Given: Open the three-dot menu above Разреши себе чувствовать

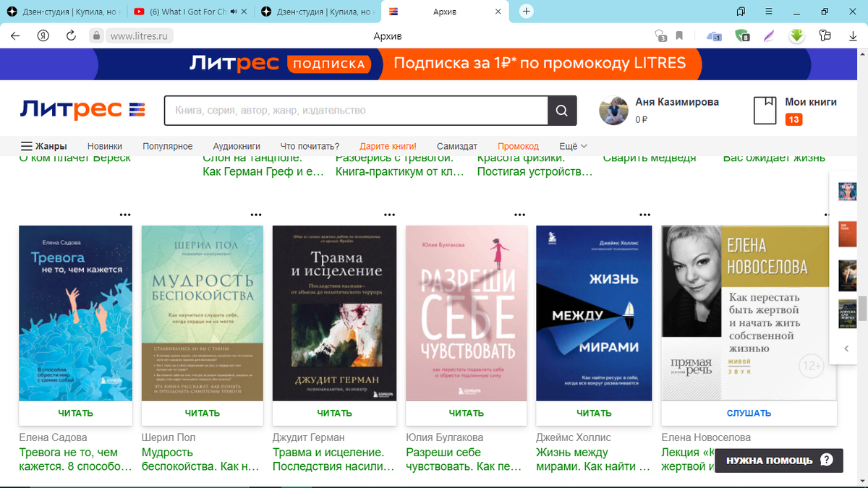Looking at the screenshot, I should click(520, 215).
